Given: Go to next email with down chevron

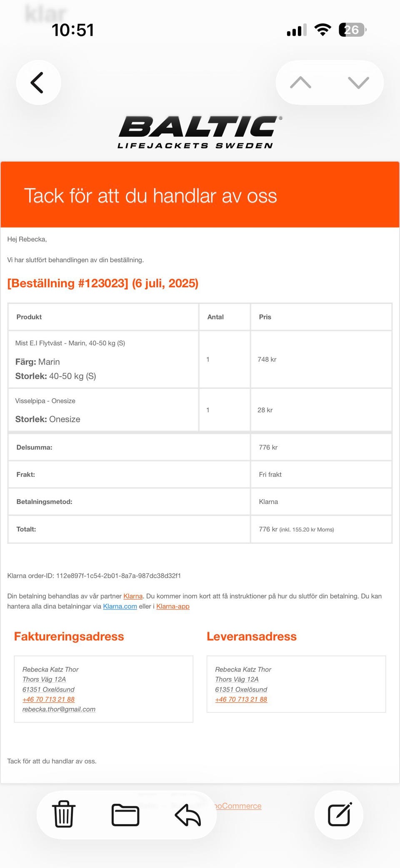Looking at the screenshot, I should pyautogui.click(x=358, y=83).
